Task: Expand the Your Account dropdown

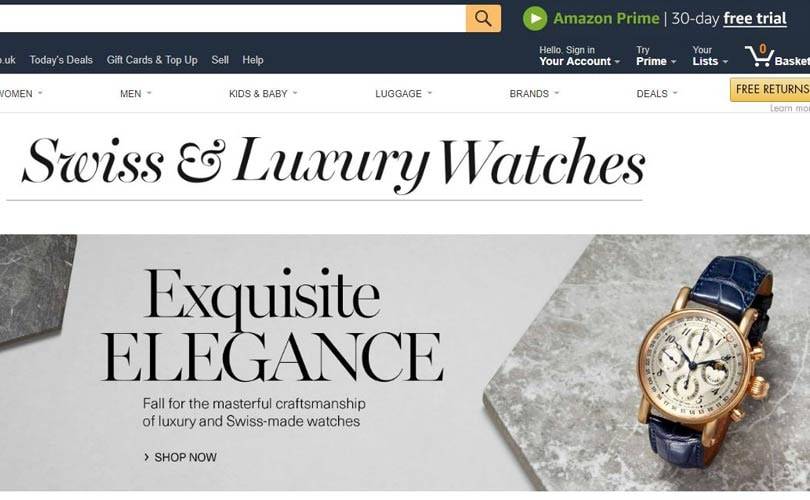Action: (x=579, y=56)
